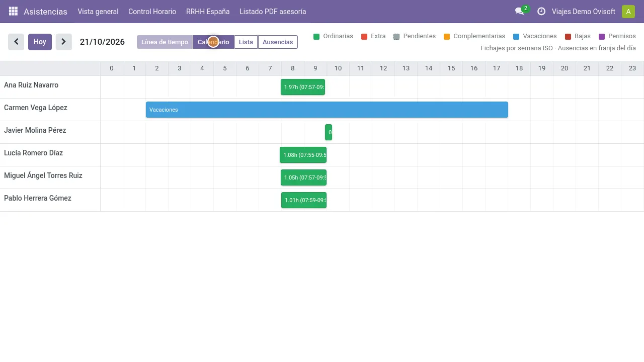This screenshot has height=362, width=644.
Task: Switch to Línea de tiempo view
Action: 165,42
